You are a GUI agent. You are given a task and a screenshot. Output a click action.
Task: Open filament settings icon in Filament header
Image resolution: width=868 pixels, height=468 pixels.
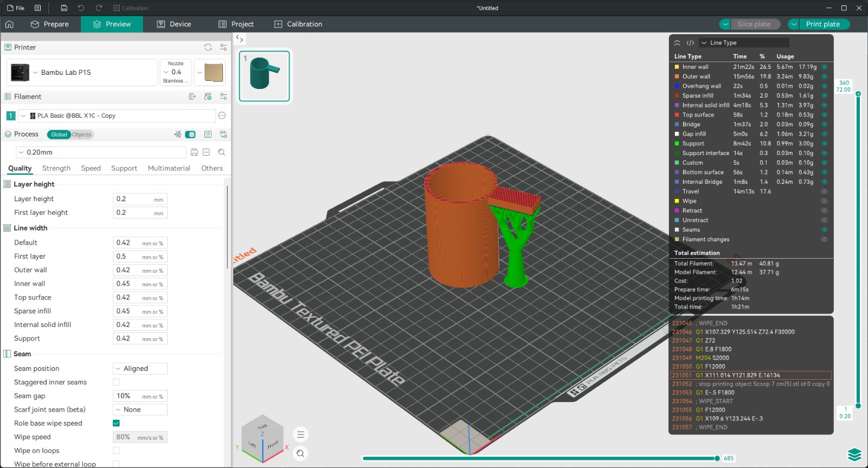224,97
